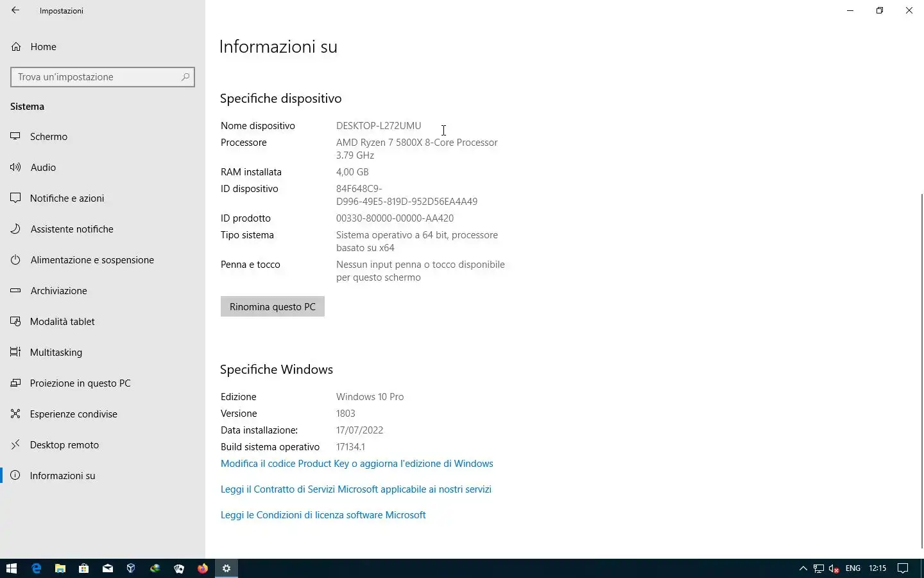Click the Nessun input penna o tocco text
This screenshot has width=924, height=578.
420,271
